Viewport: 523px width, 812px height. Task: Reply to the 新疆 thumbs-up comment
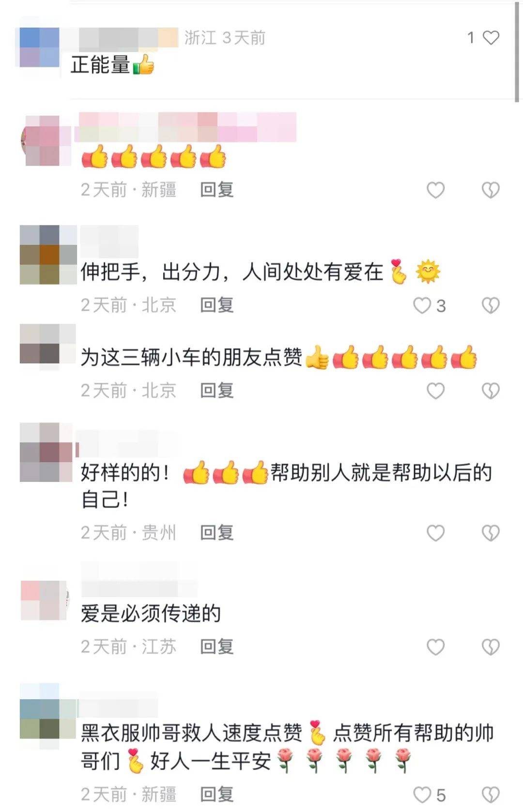point(217,190)
